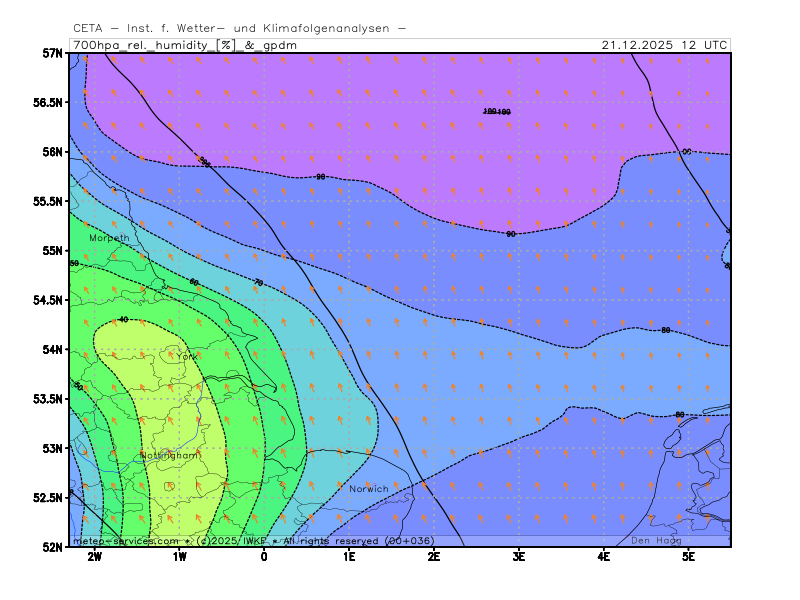Click the CETA institute title text

(x=240, y=28)
